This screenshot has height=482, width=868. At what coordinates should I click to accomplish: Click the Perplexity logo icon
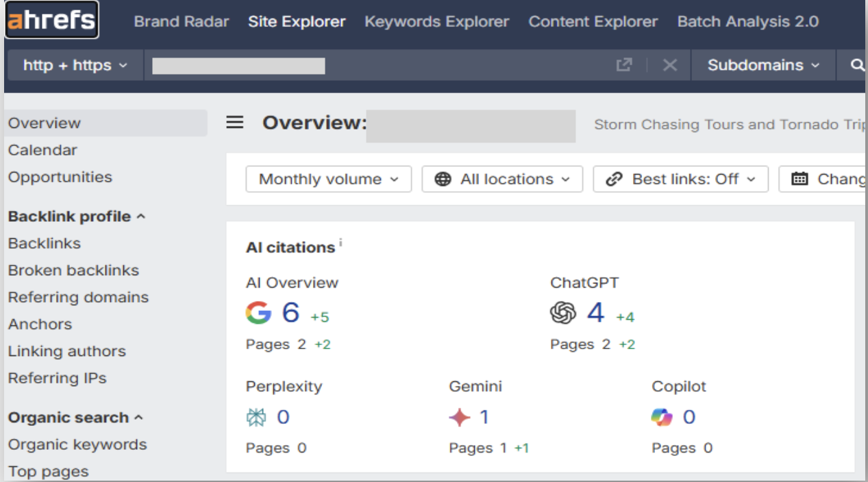[x=256, y=417]
